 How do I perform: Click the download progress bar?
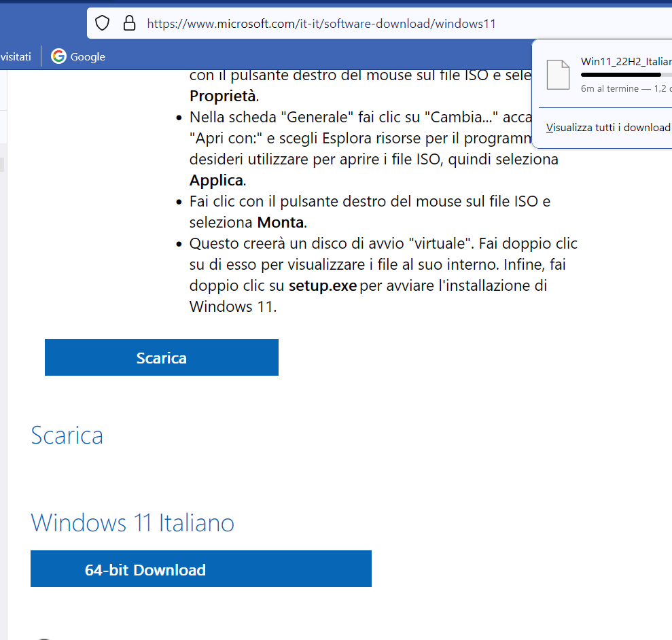[x=626, y=75]
